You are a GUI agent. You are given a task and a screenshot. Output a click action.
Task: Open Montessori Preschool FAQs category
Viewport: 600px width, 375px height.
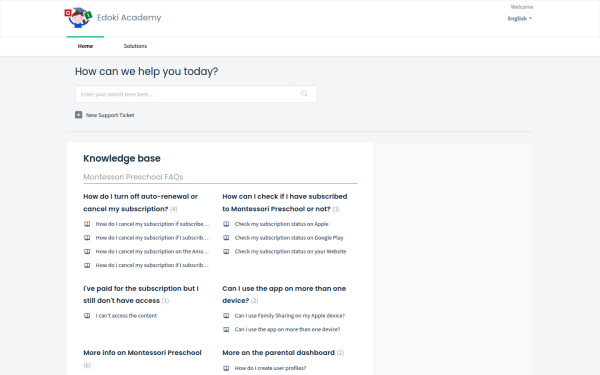133,177
